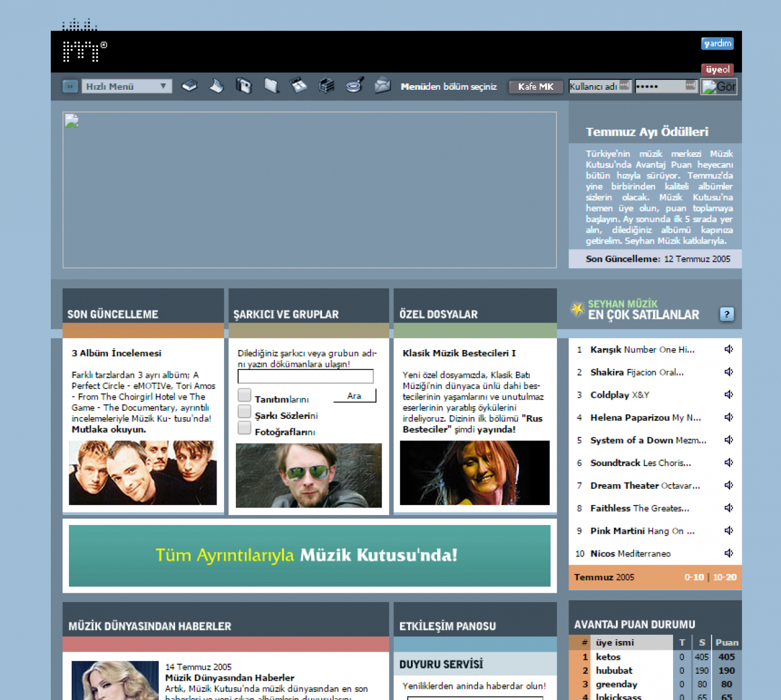The height and width of the screenshot is (700, 781).
Task: Open help for En Çok Satılanlar
Action: 726,314
